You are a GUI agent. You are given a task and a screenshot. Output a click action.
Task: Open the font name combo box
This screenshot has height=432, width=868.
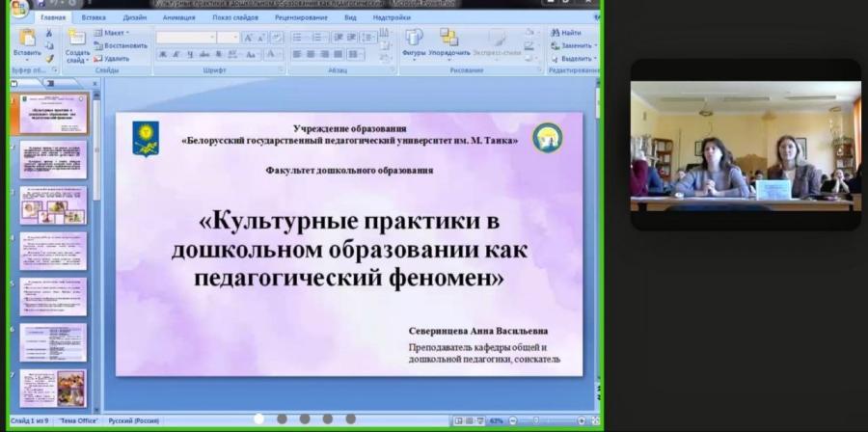tap(186, 38)
